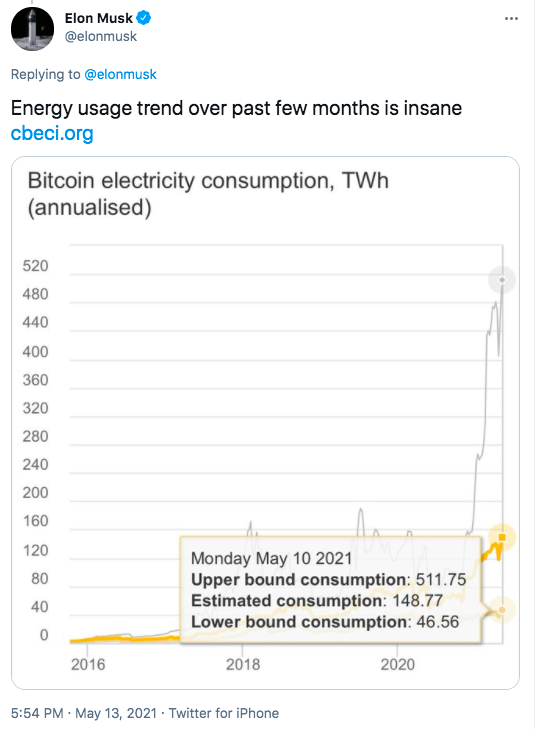Click @elonmusk in the Replying to line
This screenshot has height=729, width=537.
pyautogui.click(x=120, y=74)
